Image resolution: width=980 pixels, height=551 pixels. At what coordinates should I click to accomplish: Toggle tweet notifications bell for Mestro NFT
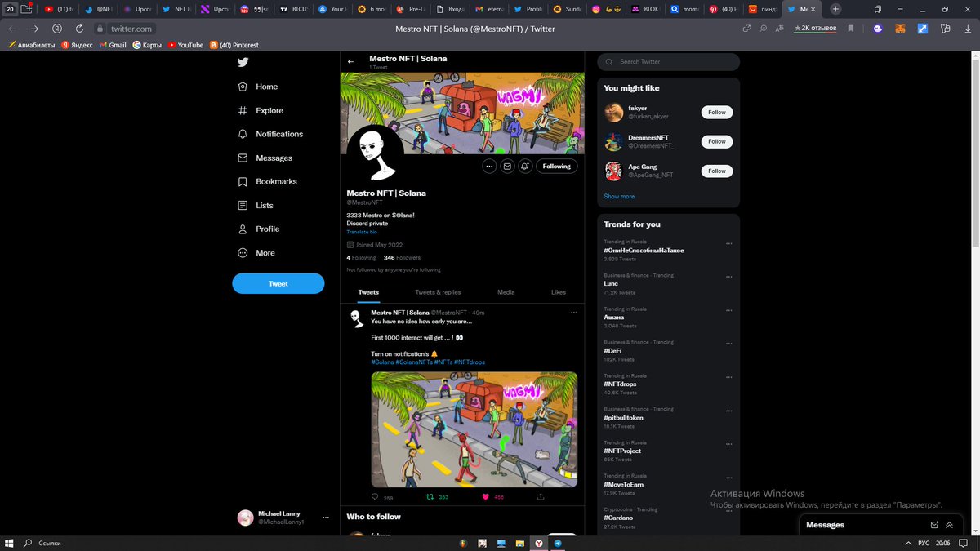coord(525,166)
